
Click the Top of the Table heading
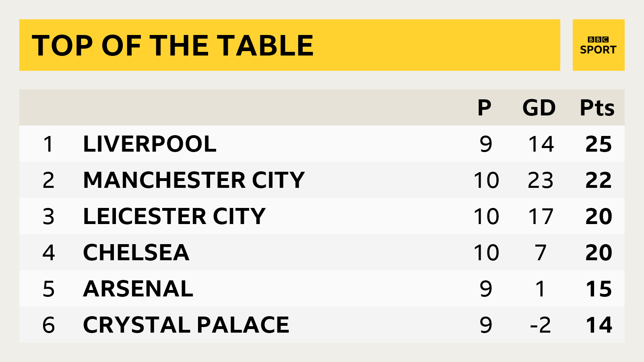tap(173, 45)
